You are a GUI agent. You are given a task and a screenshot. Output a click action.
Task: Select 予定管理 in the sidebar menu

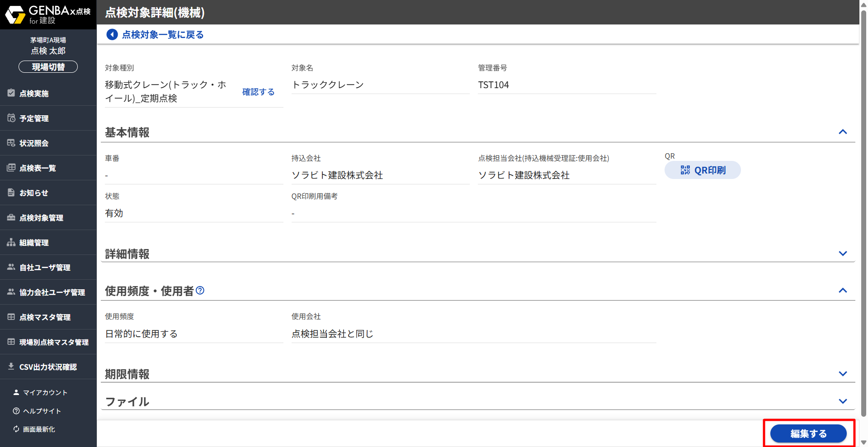point(34,118)
